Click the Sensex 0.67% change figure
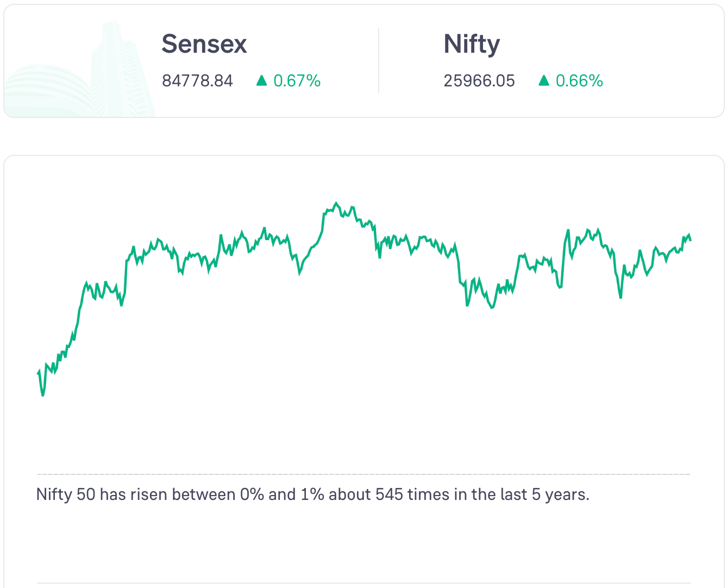Image resolution: width=727 pixels, height=588 pixels. [x=297, y=81]
